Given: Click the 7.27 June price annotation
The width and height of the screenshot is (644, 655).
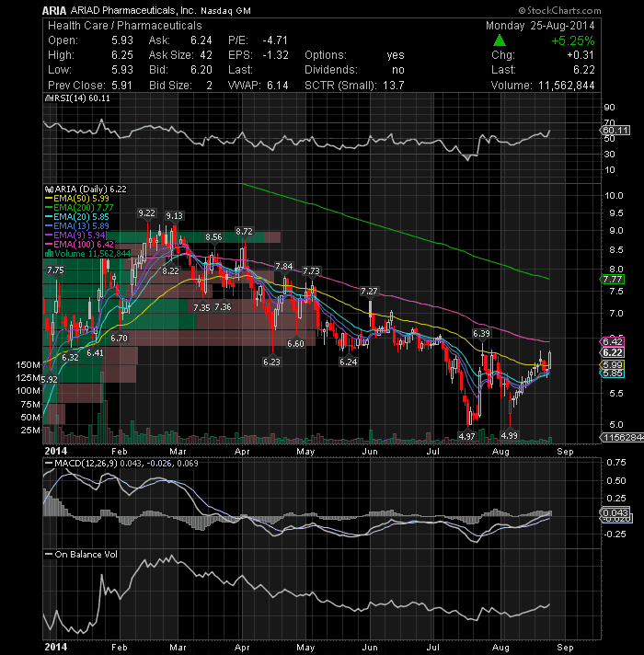Looking at the screenshot, I should coord(369,291).
